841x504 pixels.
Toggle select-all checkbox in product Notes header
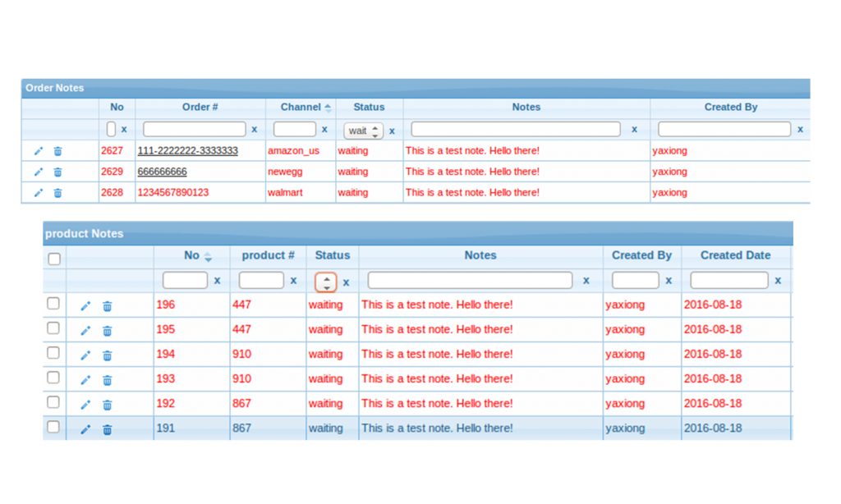tap(54, 259)
